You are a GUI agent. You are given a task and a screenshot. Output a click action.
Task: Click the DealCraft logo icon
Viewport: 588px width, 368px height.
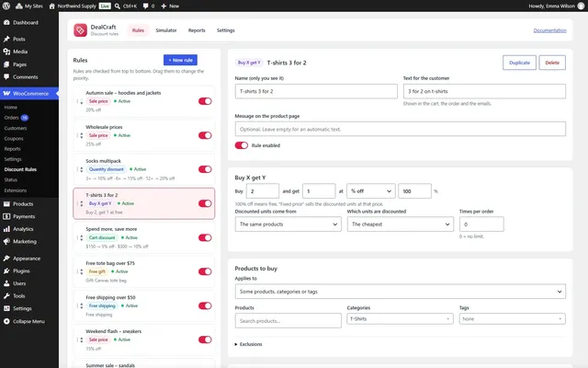[80, 30]
